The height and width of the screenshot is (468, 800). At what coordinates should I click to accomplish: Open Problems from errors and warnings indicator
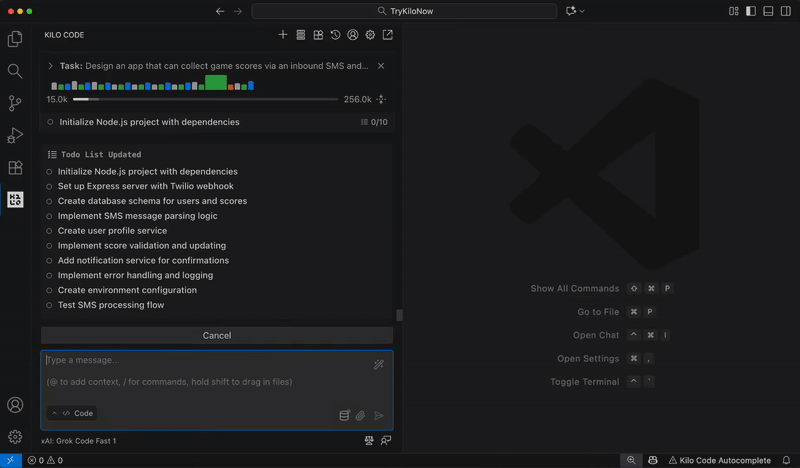[45, 460]
